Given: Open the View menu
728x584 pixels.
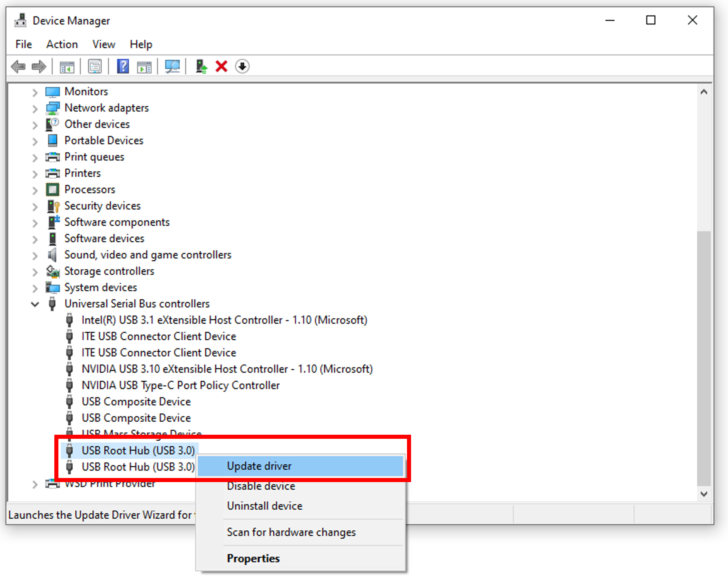Looking at the screenshot, I should tap(103, 44).
